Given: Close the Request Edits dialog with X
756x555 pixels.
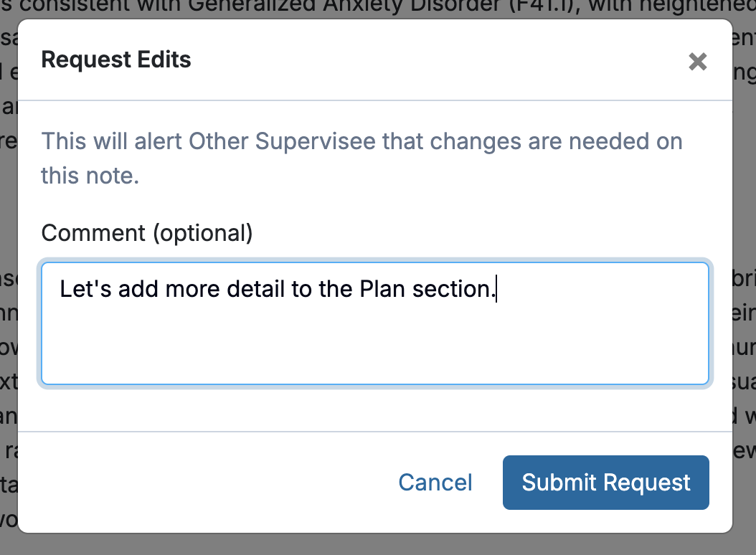Looking at the screenshot, I should [697, 62].
